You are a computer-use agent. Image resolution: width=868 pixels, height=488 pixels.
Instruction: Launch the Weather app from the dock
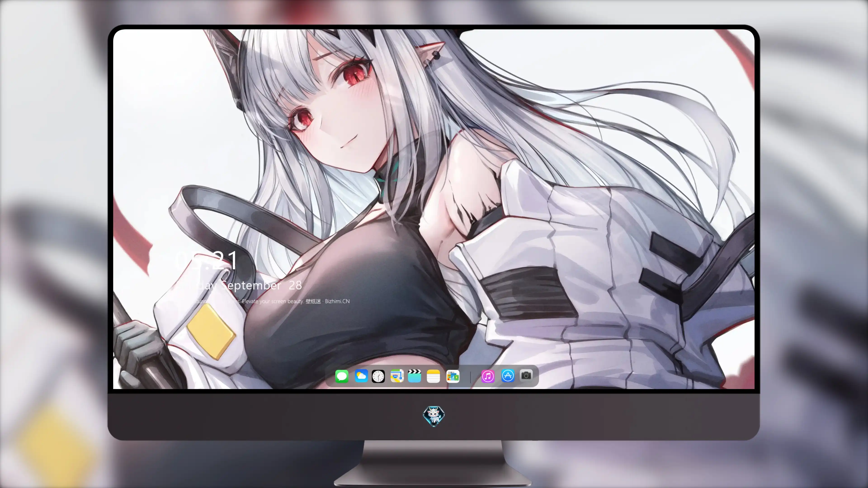361,376
